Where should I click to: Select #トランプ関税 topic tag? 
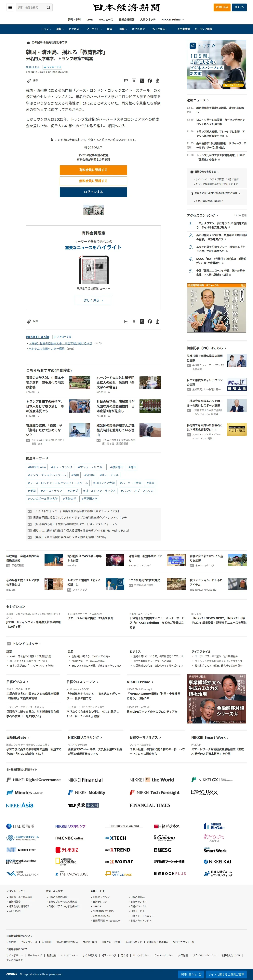click(x=204, y=29)
